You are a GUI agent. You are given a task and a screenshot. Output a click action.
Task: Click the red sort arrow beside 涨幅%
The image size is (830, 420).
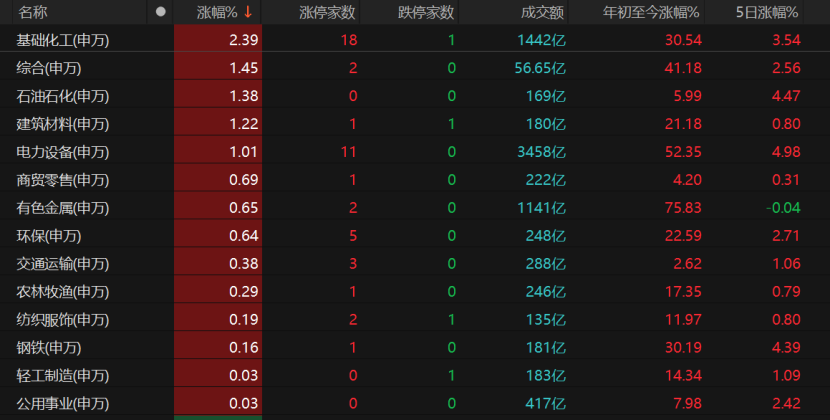pyautogui.click(x=247, y=12)
